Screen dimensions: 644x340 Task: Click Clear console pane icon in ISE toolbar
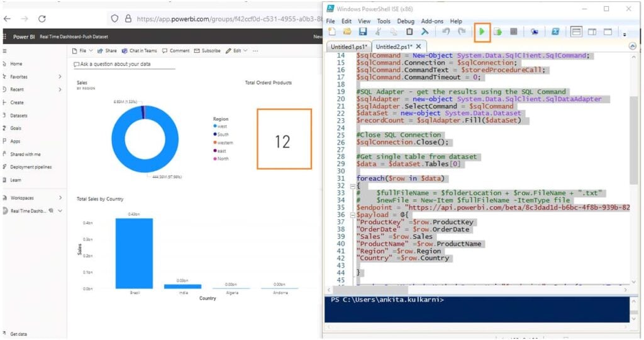pyautogui.click(x=425, y=31)
